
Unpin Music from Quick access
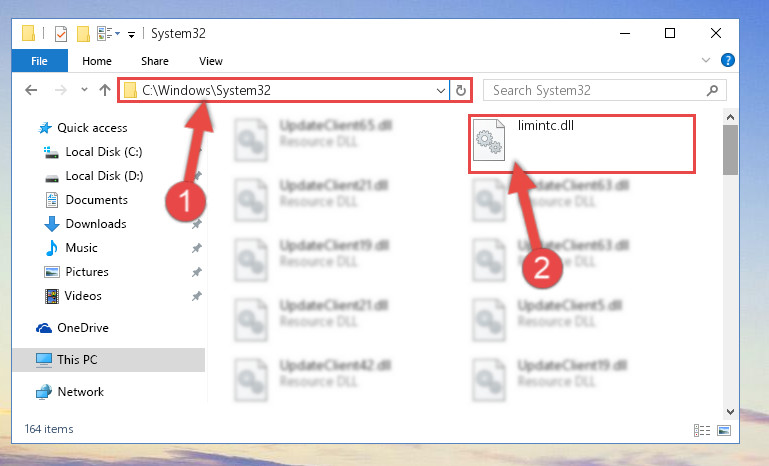point(197,248)
